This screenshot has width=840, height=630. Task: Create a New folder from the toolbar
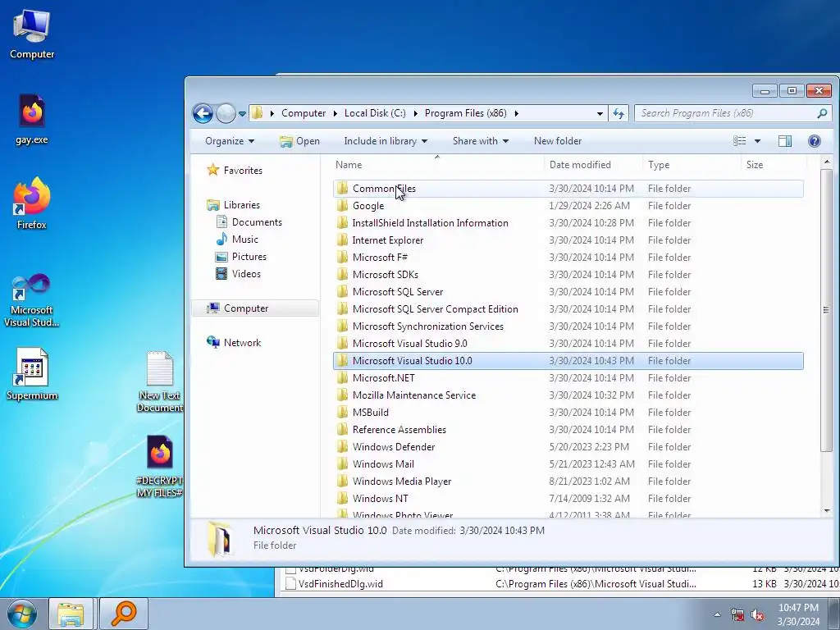coord(558,141)
